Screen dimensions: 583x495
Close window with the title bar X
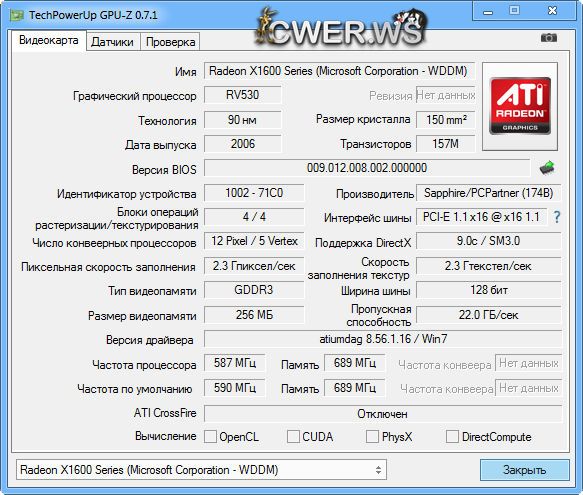coord(553,10)
